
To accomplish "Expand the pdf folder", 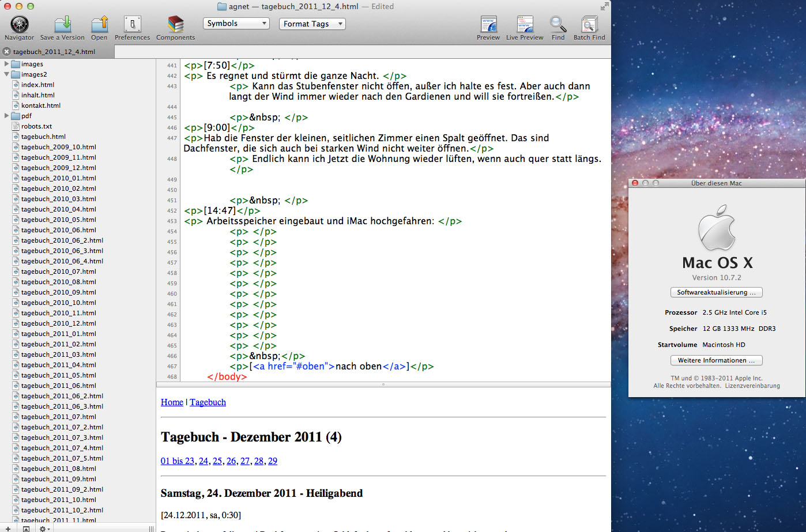I will (x=6, y=116).
